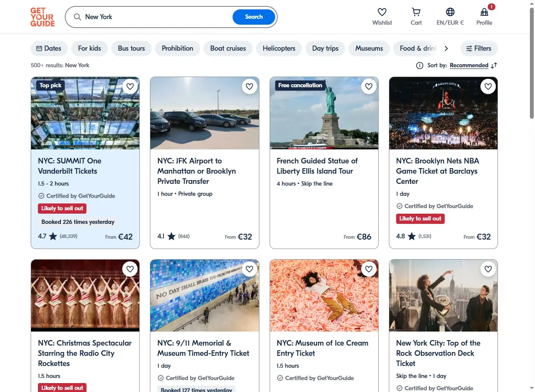The width and height of the screenshot is (535, 392).
Task: Click certified badge icon on SUMMIT One Vanderbilt card
Action: tap(41, 196)
